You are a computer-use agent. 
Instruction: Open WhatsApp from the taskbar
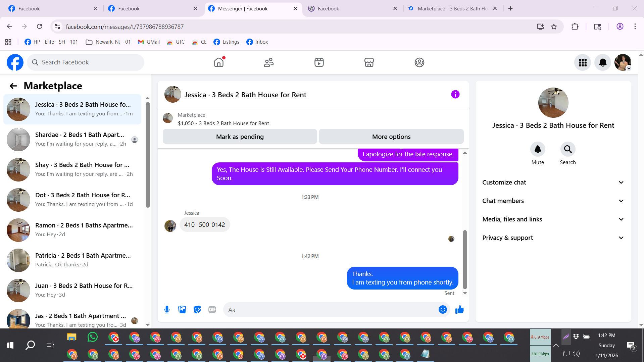point(92,337)
